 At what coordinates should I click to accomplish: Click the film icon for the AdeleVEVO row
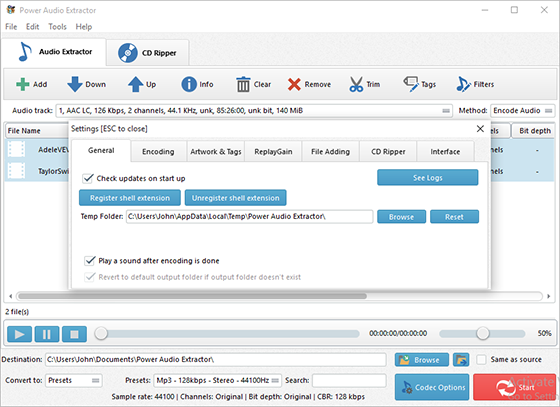tap(16, 150)
